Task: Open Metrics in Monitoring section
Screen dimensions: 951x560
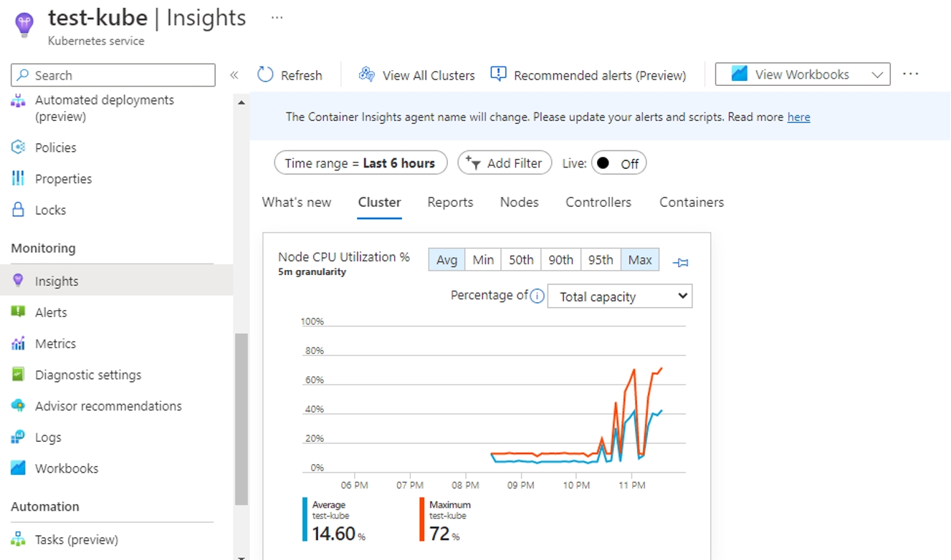Action: [x=55, y=344]
